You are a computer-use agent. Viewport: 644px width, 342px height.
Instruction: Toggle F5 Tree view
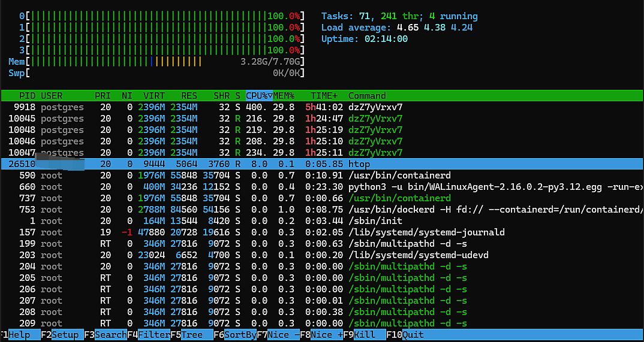click(x=192, y=335)
